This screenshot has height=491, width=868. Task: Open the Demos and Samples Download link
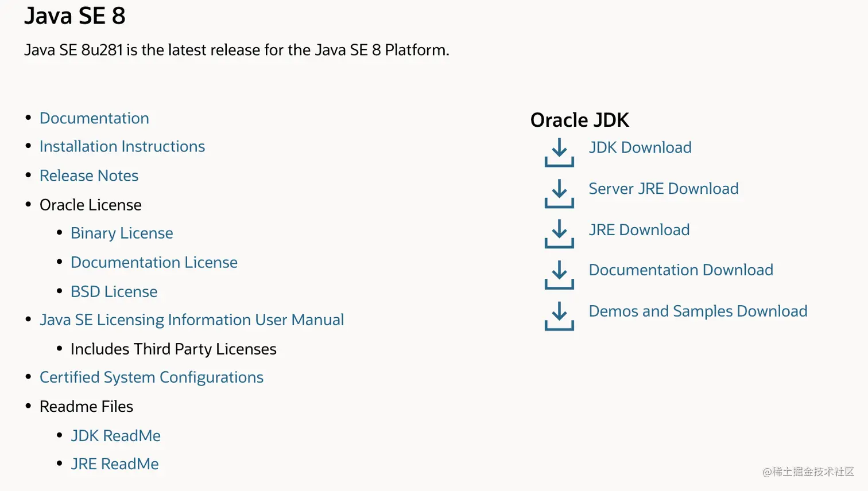[697, 311]
